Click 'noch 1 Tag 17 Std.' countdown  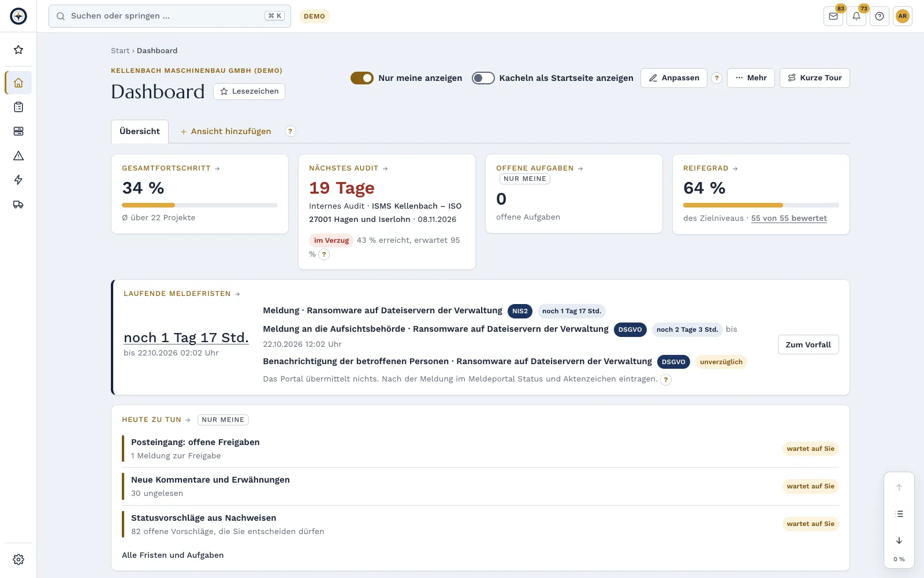click(186, 338)
